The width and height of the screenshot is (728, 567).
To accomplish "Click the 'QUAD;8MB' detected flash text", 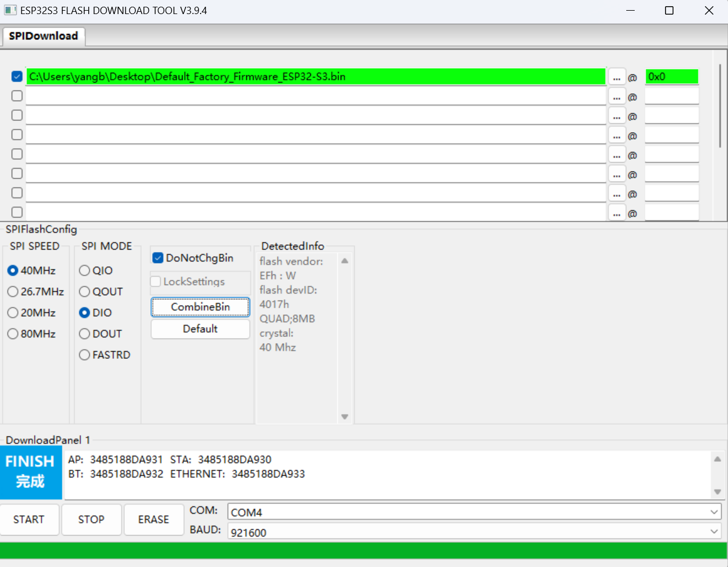I will (287, 319).
